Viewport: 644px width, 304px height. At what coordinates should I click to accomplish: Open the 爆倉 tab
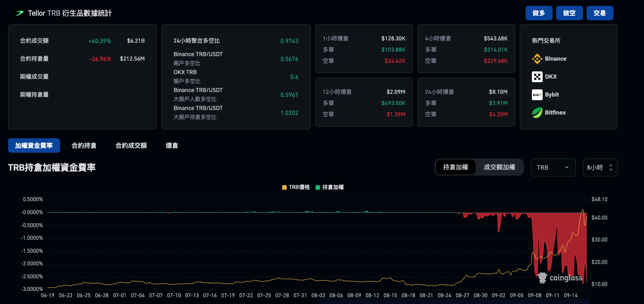tap(172, 145)
